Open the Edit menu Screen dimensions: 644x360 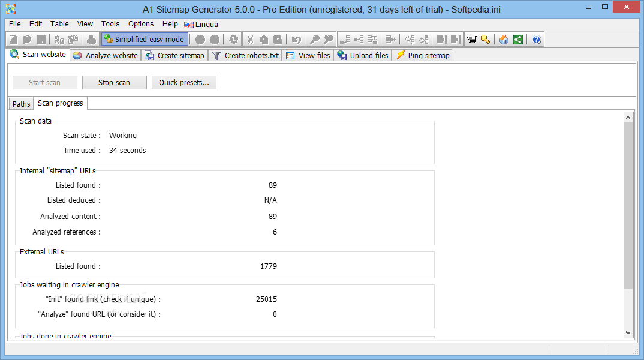(x=36, y=24)
